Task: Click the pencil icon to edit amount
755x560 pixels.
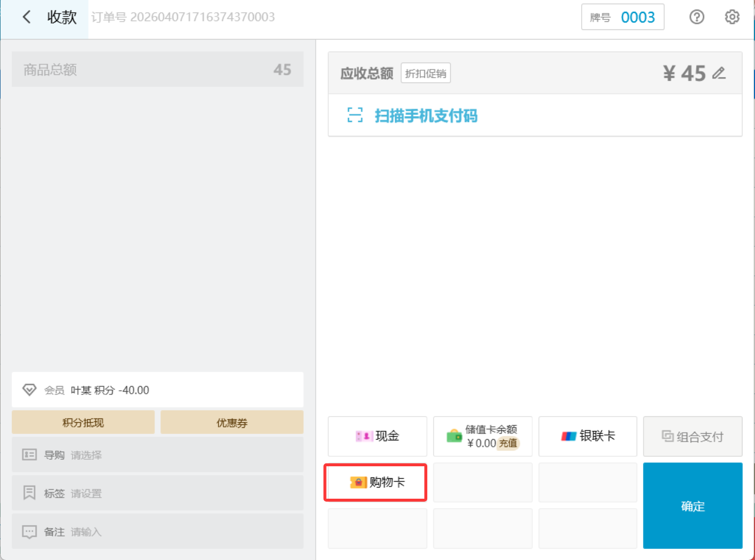Action: tap(718, 73)
